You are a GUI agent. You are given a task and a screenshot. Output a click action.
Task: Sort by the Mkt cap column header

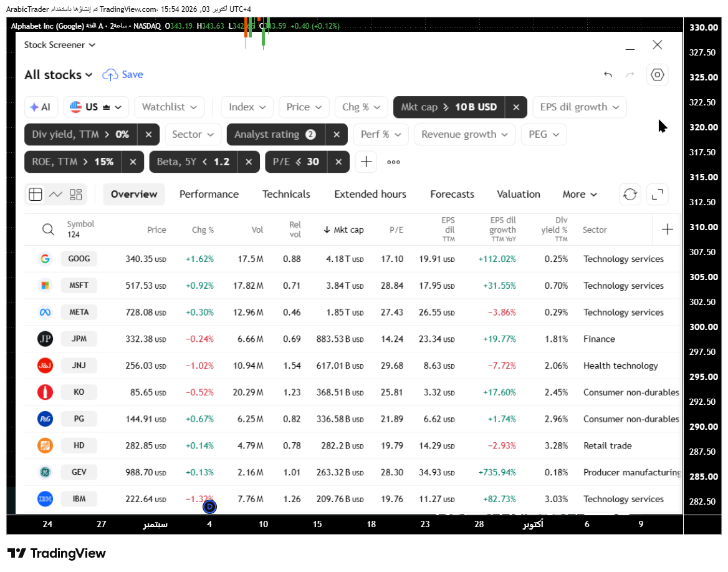coord(343,230)
